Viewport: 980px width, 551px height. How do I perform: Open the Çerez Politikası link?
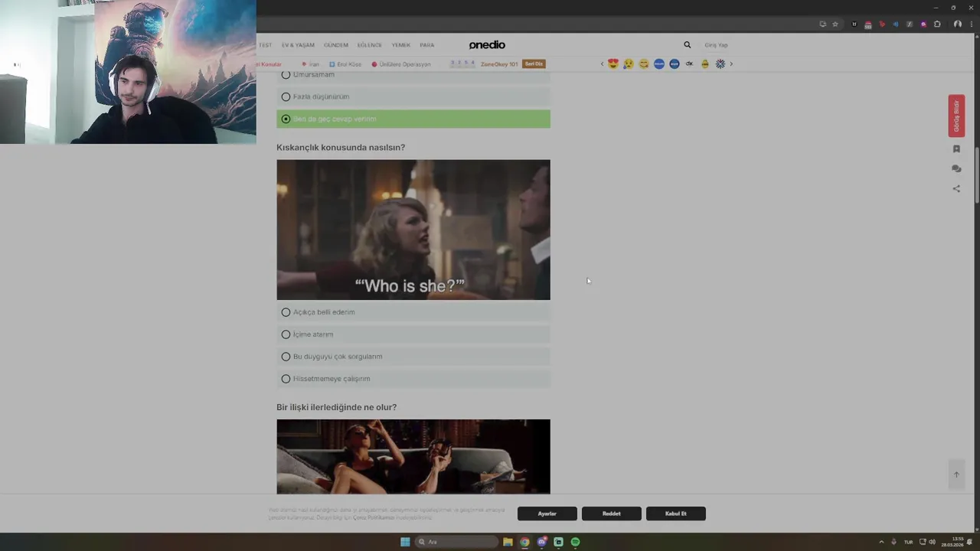point(373,518)
